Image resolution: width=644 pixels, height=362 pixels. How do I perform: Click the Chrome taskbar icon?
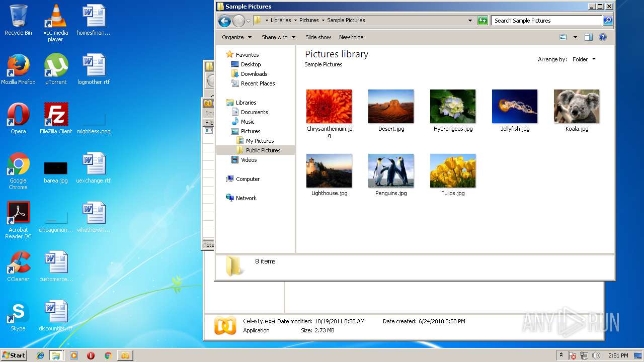click(108, 355)
